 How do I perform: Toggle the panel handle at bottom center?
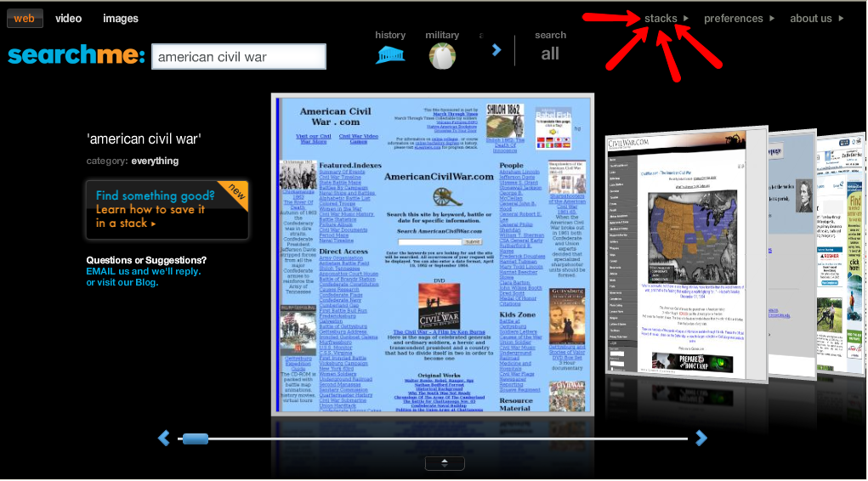click(x=445, y=463)
